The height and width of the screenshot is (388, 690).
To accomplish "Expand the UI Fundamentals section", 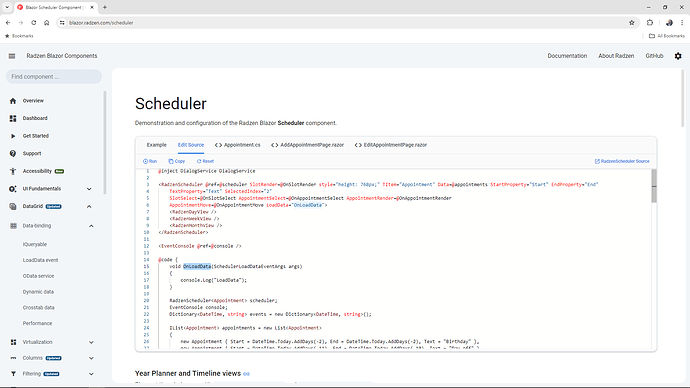I will [89, 189].
